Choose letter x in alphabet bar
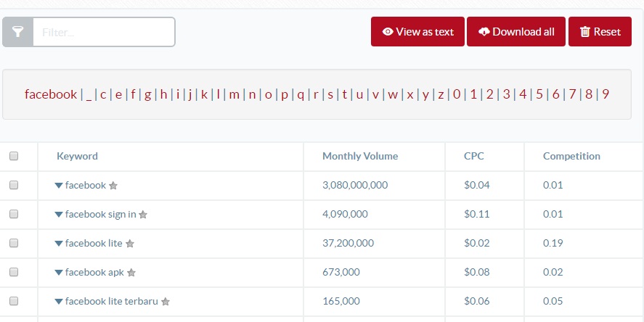 tap(410, 94)
